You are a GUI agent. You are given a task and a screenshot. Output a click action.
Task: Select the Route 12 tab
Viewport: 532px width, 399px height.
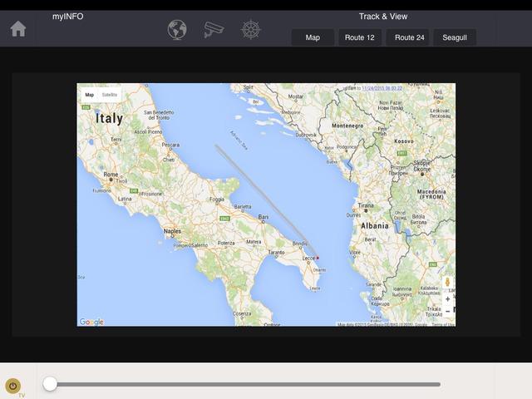[x=359, y=37]
